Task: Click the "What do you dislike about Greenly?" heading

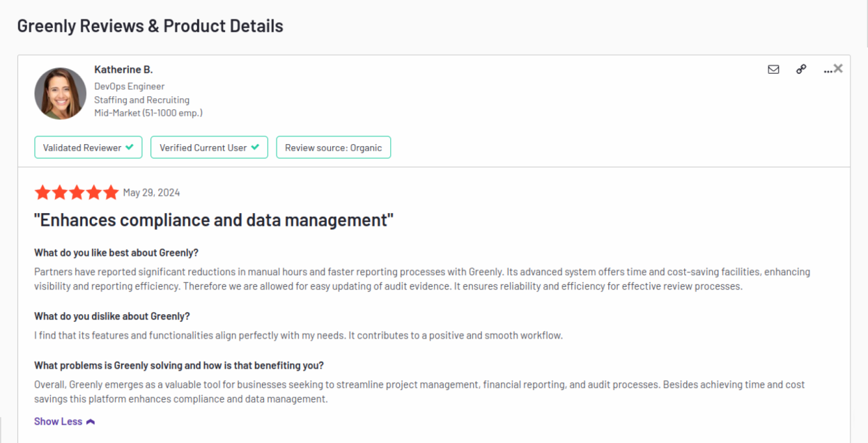Action: (112, 316)
